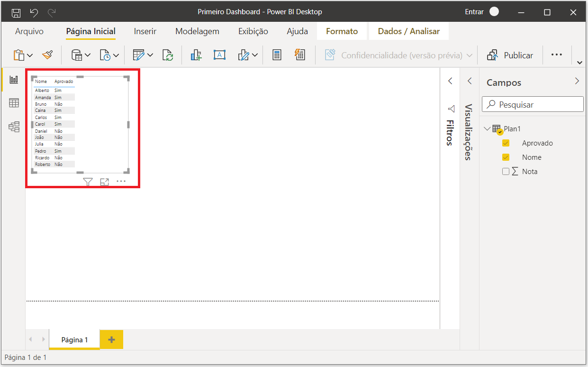Click the New Visual chart icon

point(196,55)
